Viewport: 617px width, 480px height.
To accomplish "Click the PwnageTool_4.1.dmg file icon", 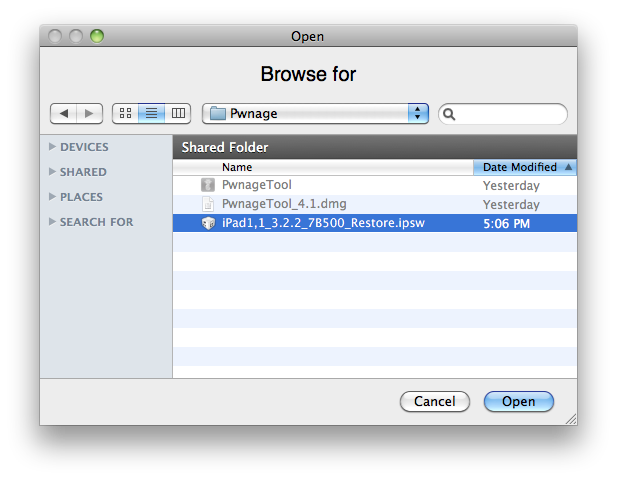I will 208,204.
